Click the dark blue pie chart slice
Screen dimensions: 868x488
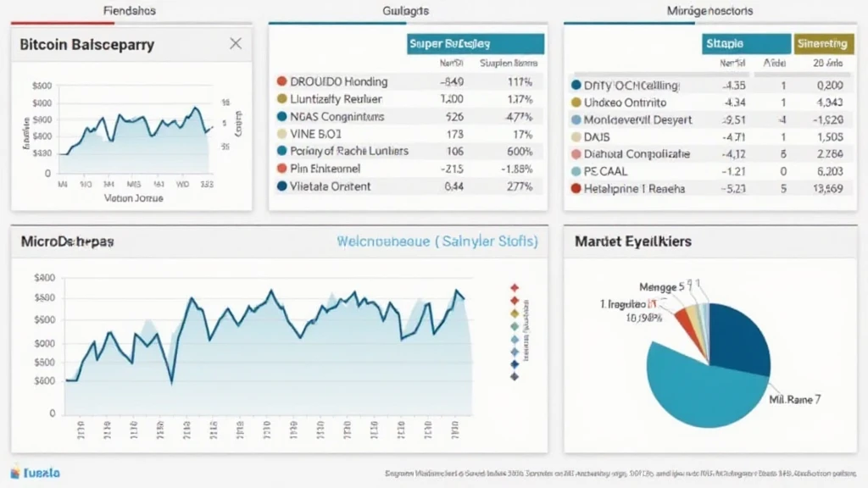pos(736,337)
